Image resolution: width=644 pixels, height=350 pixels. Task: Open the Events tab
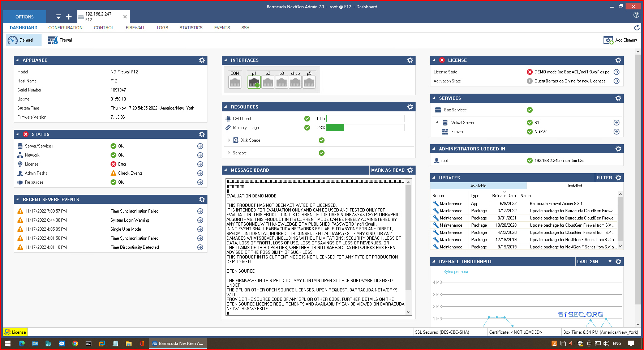coord(222,28)
